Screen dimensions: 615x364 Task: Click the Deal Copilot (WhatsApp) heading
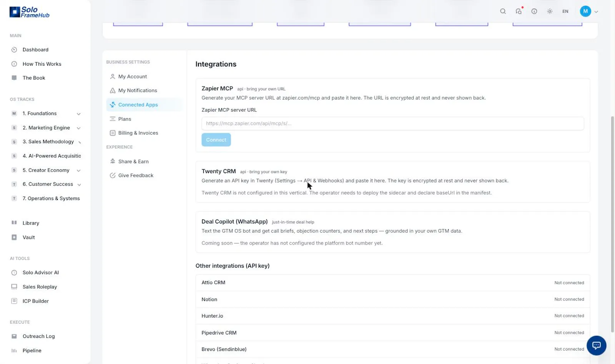(x=234, y=222)
